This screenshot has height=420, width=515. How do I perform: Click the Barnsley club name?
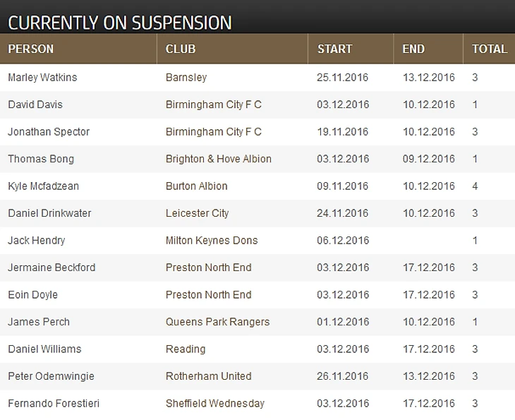(186, 78)
